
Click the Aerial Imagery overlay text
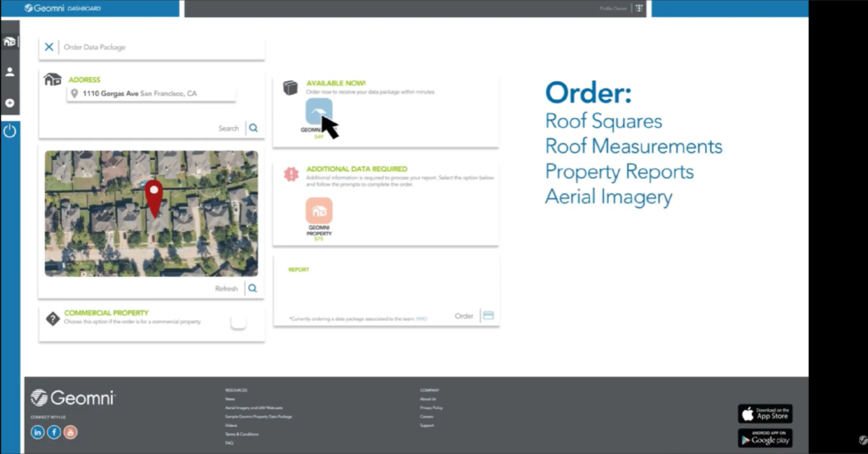pos(609,197)
